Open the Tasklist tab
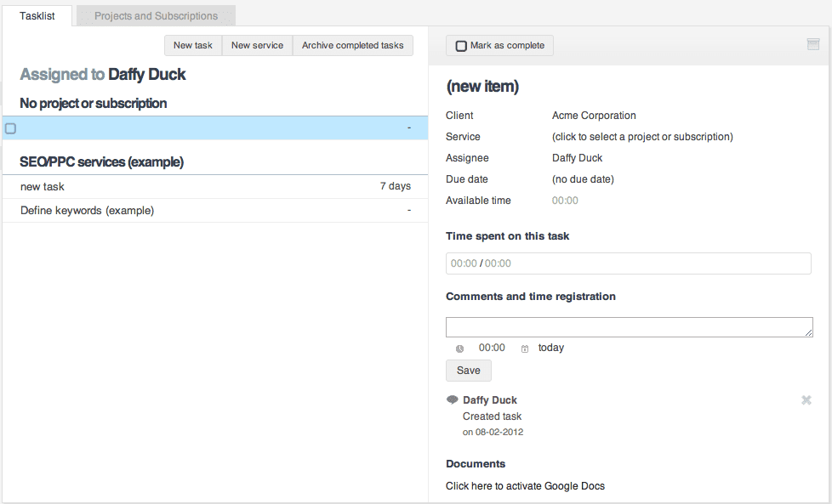 (x=37, y=16)
